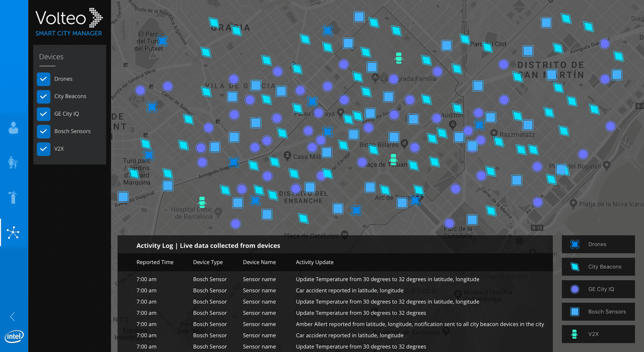Click the Casa Milà map pin
Image resolution: width=644 pixels, height=352 pixels.
pyautogui.click(x=288, y=156)
